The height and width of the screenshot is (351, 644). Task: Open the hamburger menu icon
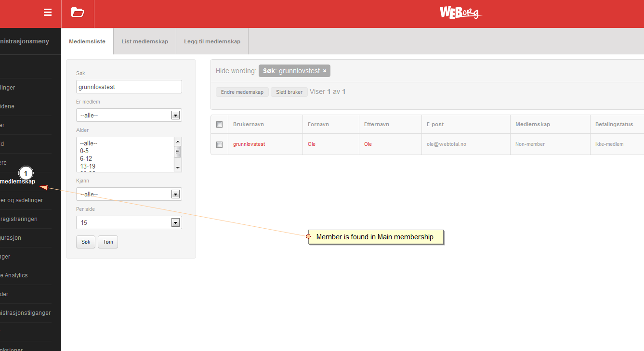[48, 13]
